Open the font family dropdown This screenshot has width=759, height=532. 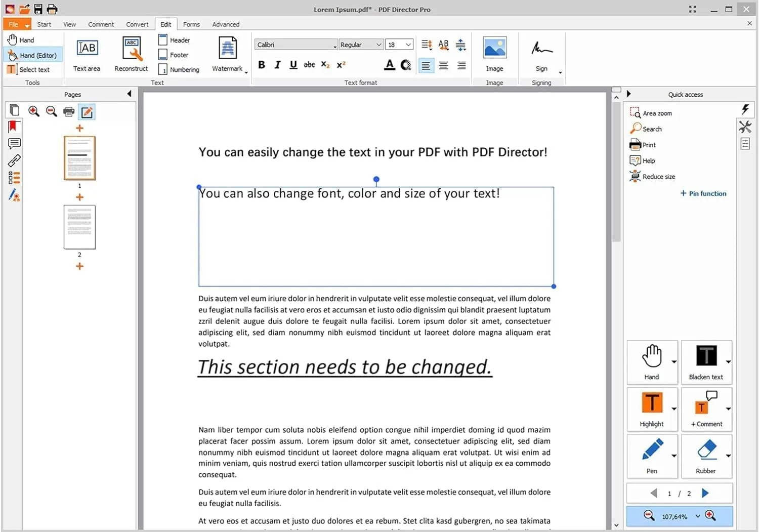tap(335, 44)
